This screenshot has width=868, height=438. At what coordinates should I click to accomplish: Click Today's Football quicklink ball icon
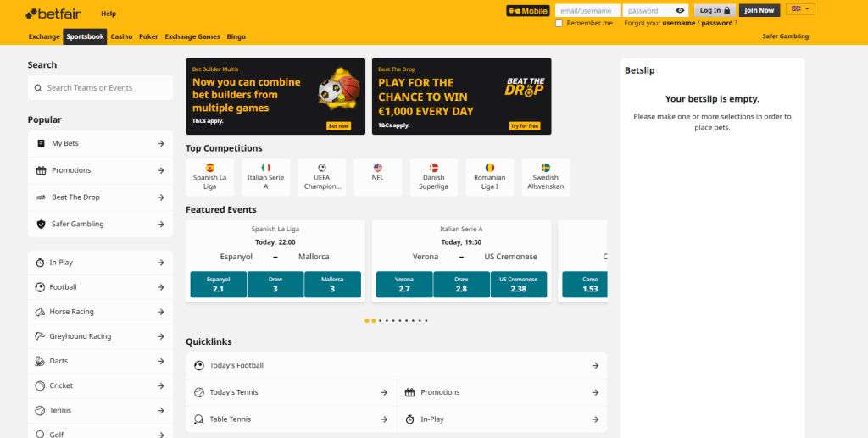[x=199, y=365]
